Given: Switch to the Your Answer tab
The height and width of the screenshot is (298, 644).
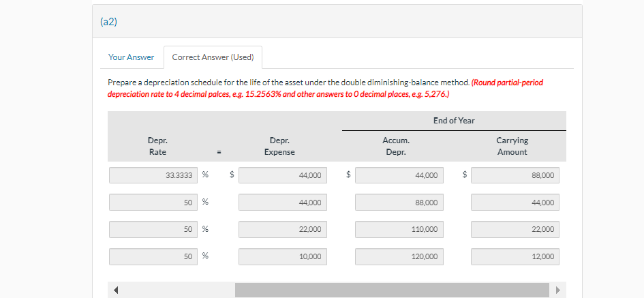Looking at the screenshot, I should (x=131, y=57).
